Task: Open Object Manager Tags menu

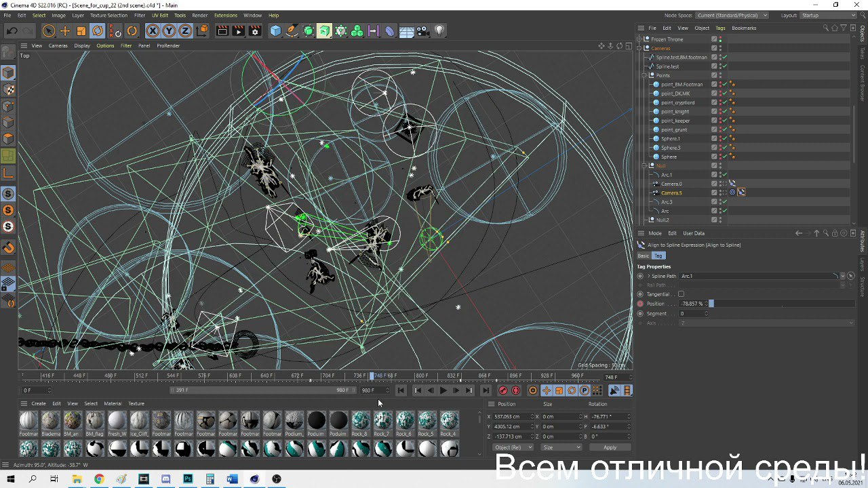Action: pyautogui.click(x=720, y=28)
